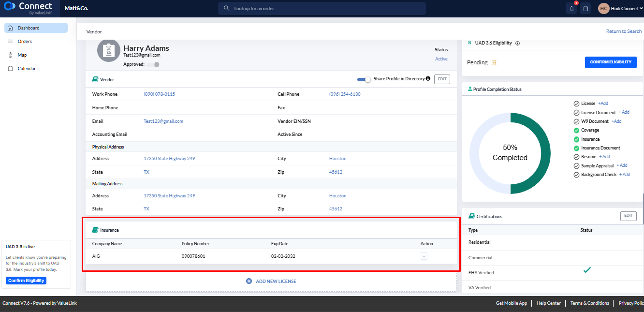Click the Return to Search link
The height and width of the screenshot is (312, 644).
pos(624,31)
